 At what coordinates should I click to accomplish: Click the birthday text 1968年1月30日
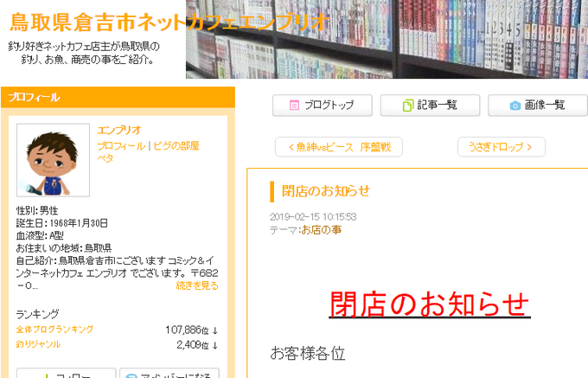tap(79, 223)
